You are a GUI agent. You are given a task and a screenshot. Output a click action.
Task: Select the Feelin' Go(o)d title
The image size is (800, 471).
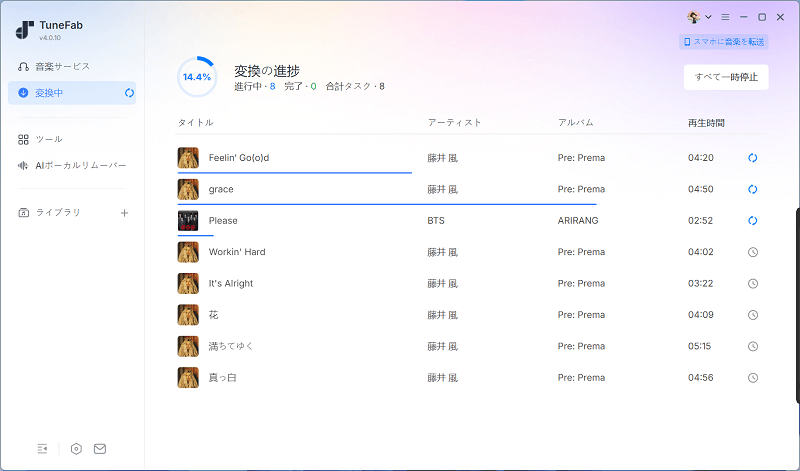[239, 158]
